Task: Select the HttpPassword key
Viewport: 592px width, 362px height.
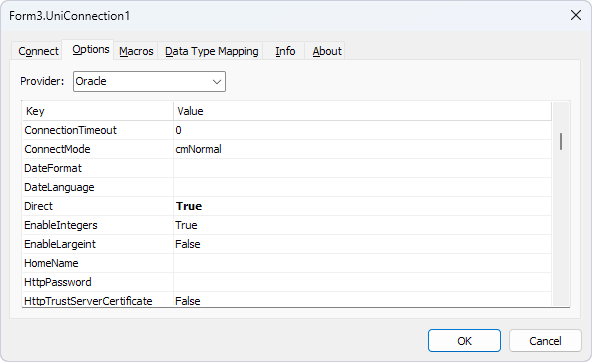Action: click(x=98, y=282)
